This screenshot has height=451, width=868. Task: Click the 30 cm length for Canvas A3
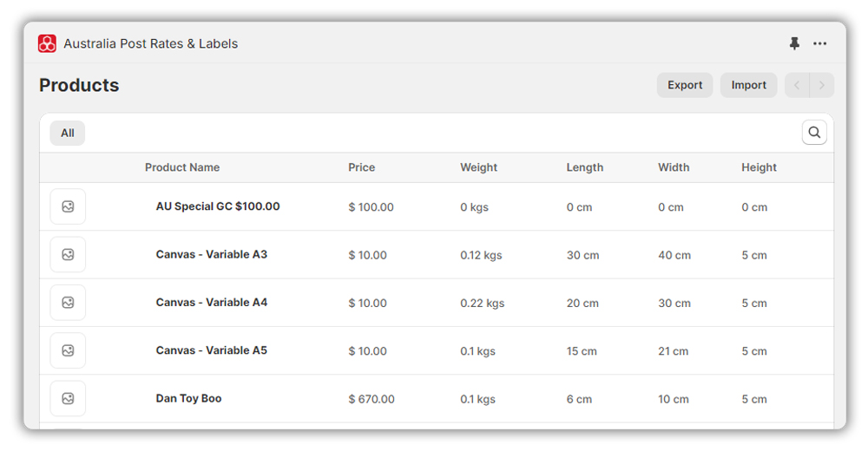coord(582,255)
